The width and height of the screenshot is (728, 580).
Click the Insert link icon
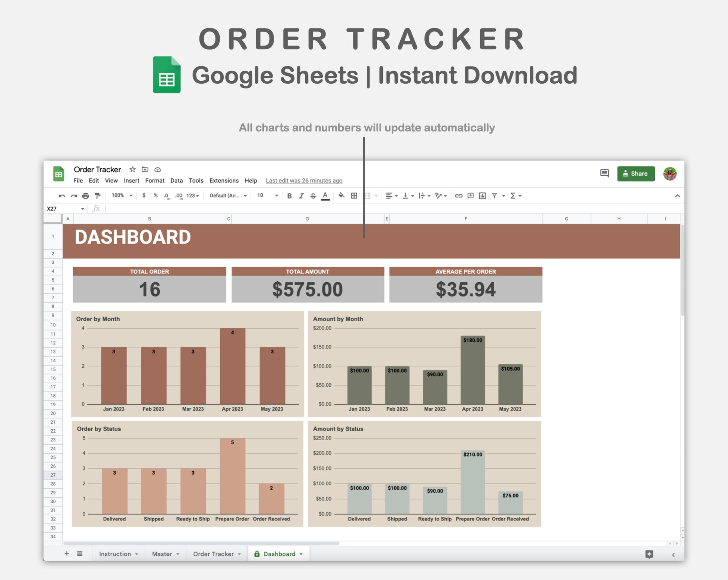459,196
